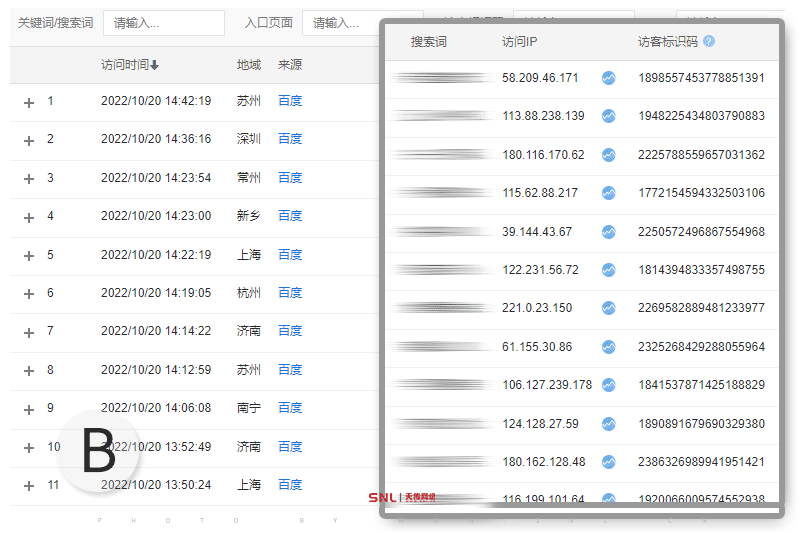Expand visit row 8 from 苏州

(x=29, y=371)
